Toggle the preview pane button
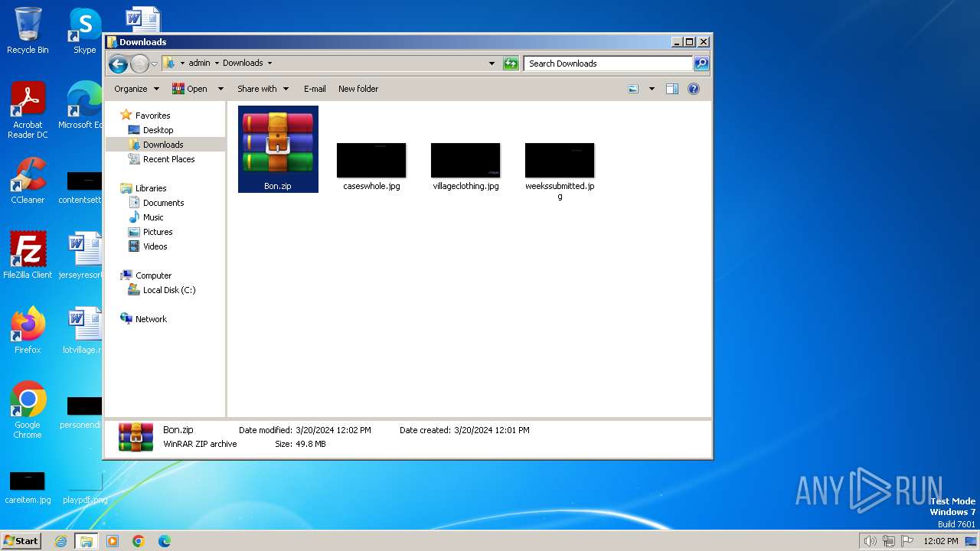The image size is (980, 551). [x=671, y=89]
